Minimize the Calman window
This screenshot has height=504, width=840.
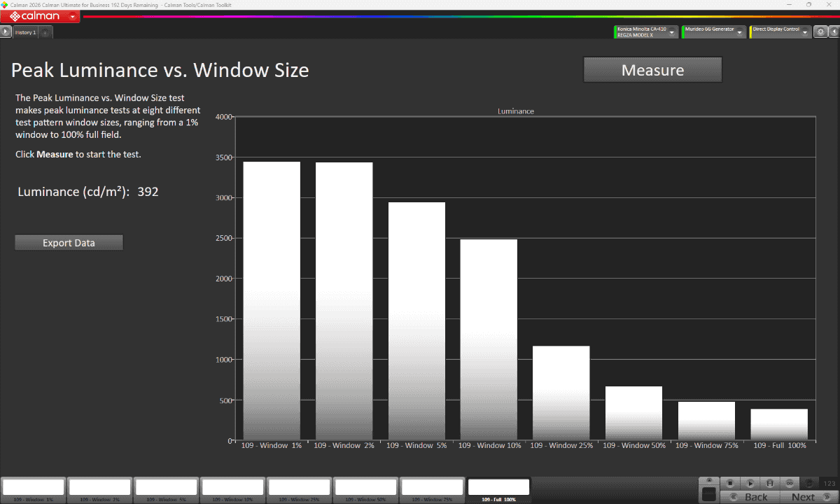[x=790, y=4]
